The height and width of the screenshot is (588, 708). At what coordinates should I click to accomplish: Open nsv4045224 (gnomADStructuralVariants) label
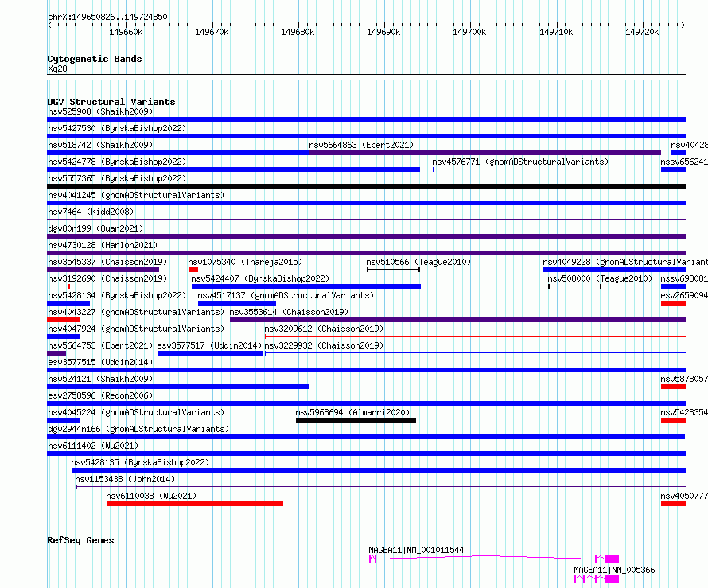coord(136,412)
